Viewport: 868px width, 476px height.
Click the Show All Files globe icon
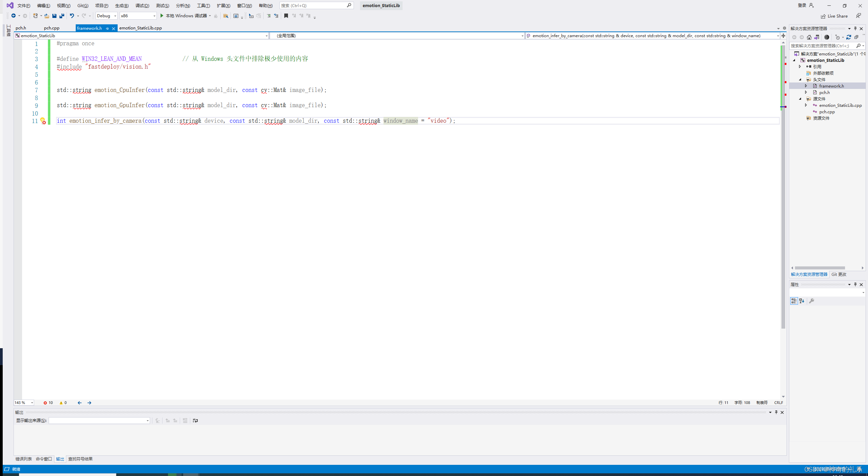point(826,37)
